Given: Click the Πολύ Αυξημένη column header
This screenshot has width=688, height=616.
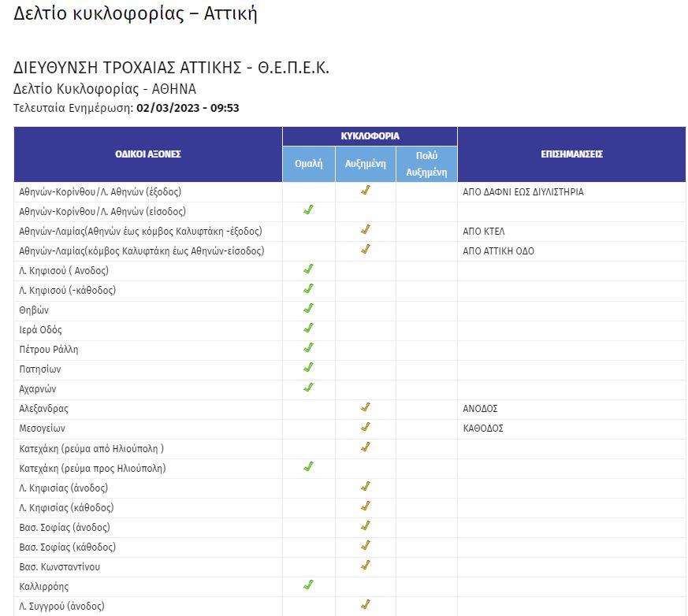Looking at the screenshot, I should [426, 164].
